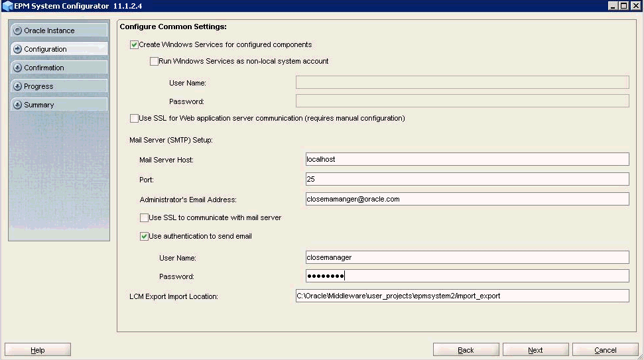The image size is (644, 360).
Task: Go Back to the previous step
Action: click(x=466, y=350)
